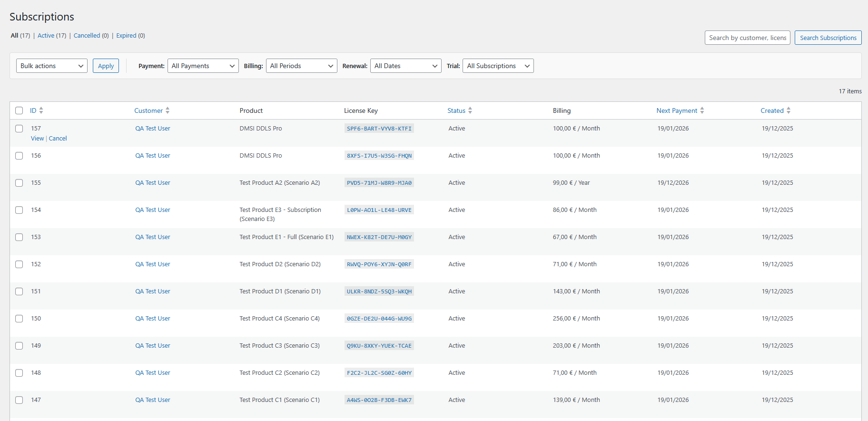The height and width of the screenshot is (421, 868).
Task: Tick checkbox for subscription 147
Action: [x=19, y=400]
